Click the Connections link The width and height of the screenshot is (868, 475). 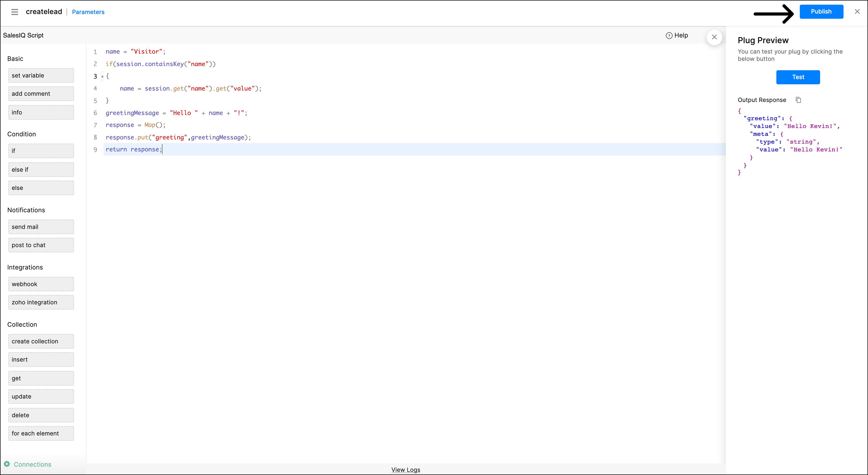pos(32,464)
